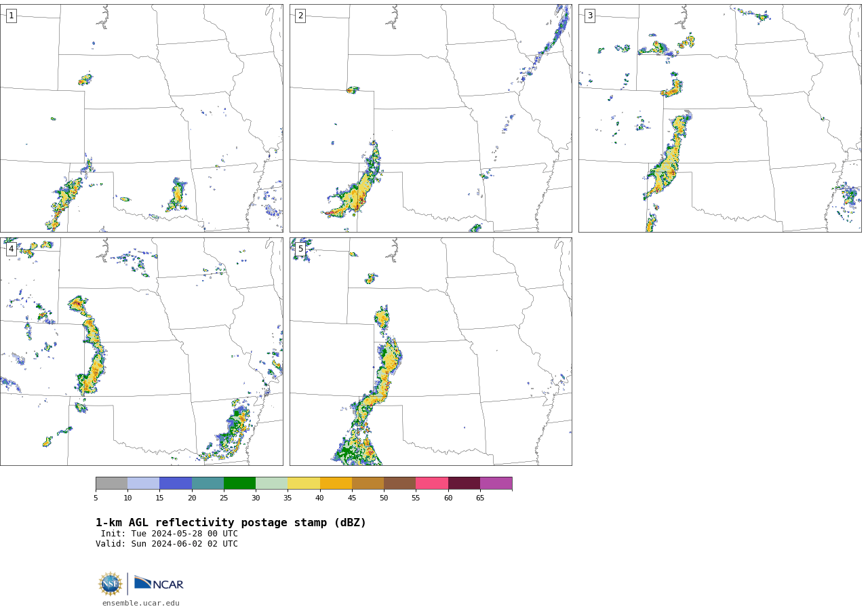Click the colorbar tick label '50'

click(x=384, y=498)
